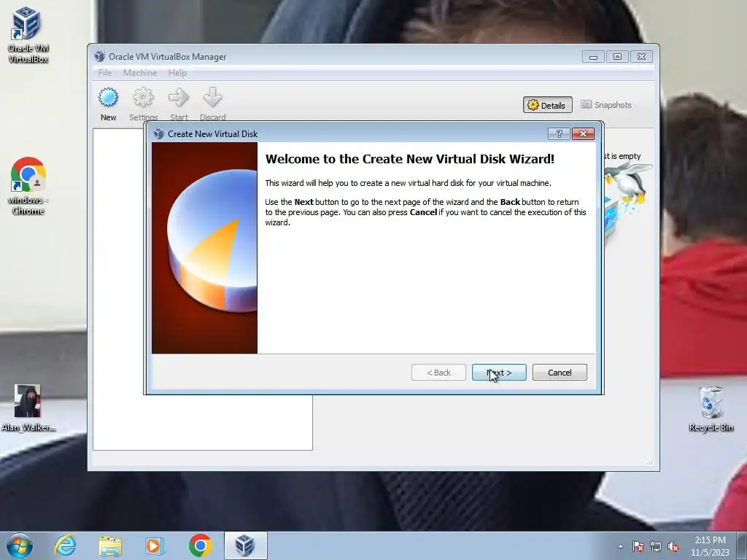The image size is (747, 560).
Task: Open the Help menu in VirtualBox Manager
Action: tap(177, 73)
